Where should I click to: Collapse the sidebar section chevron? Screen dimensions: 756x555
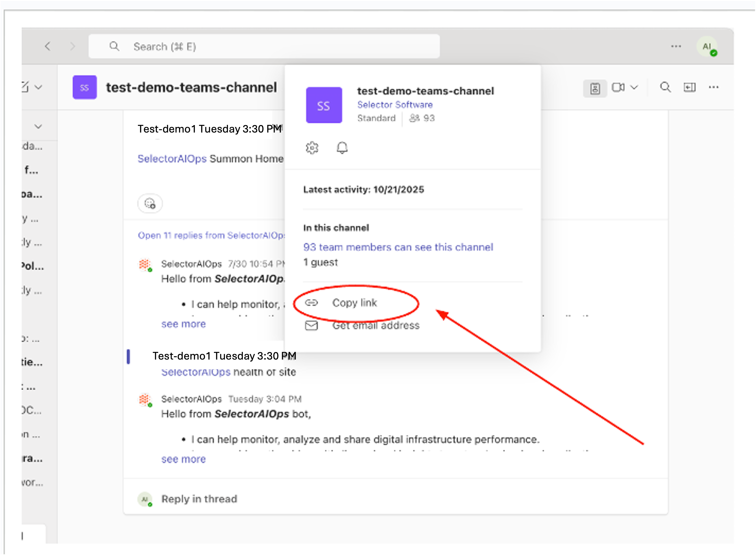[x=38, y=127]
